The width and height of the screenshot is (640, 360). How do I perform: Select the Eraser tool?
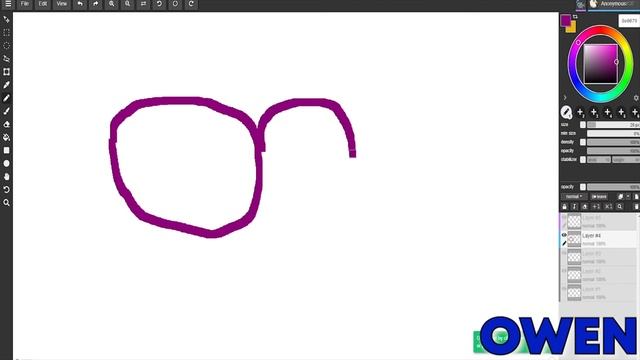point(7,124)
